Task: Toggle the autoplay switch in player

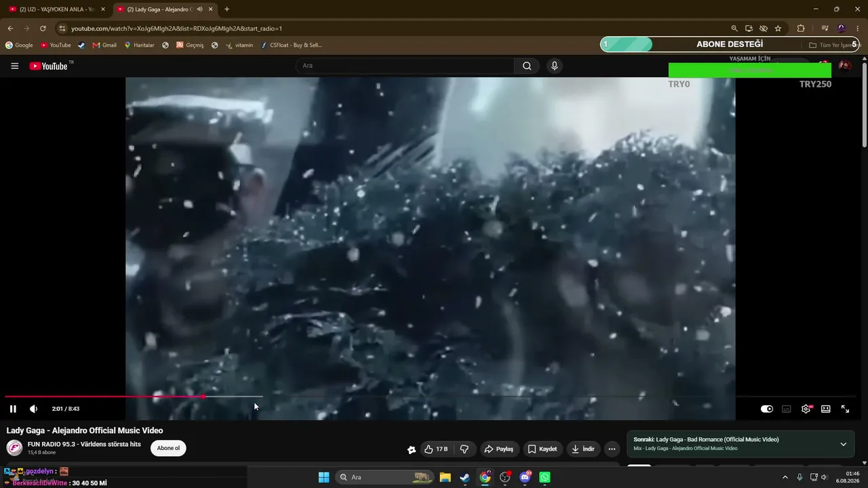Action: 767,409
